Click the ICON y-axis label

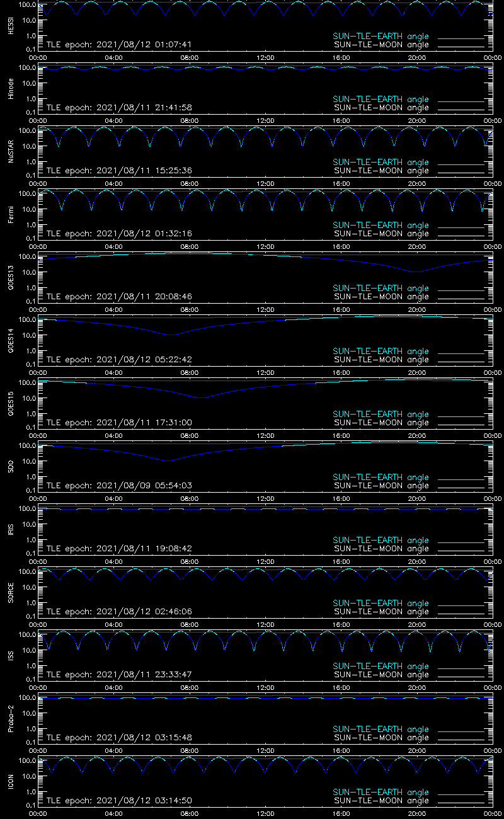point(11,782)
